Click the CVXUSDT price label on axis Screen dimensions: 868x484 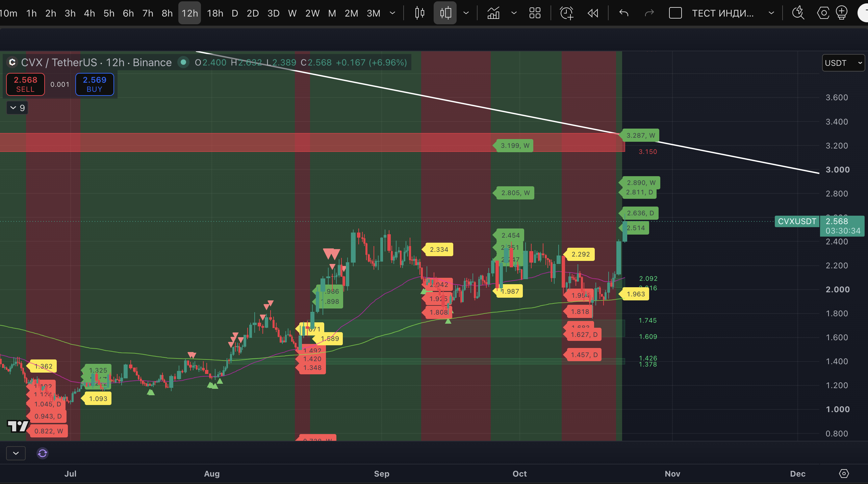(797, 221)
